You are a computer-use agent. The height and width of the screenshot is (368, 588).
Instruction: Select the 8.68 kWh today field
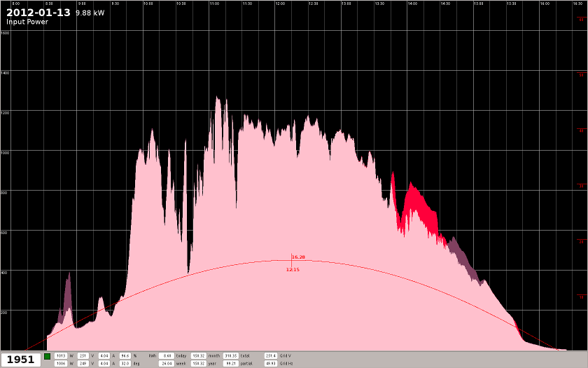tap(167, 356)
